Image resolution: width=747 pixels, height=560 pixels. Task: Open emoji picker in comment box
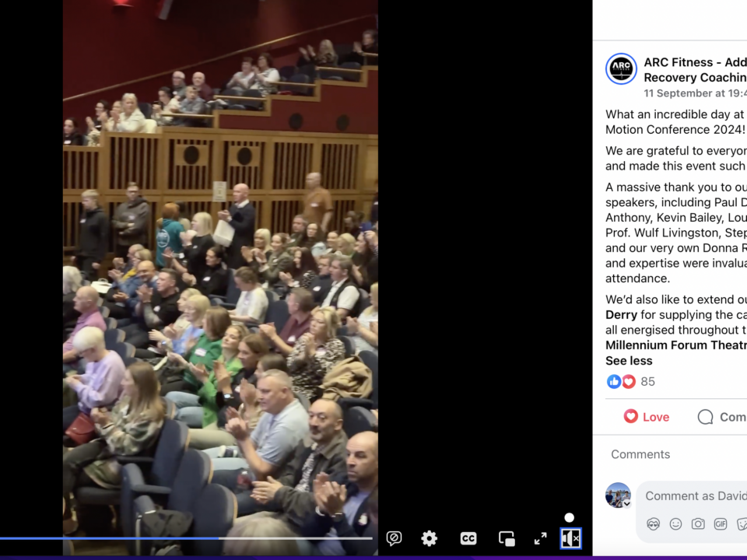[x=675, y=524]
